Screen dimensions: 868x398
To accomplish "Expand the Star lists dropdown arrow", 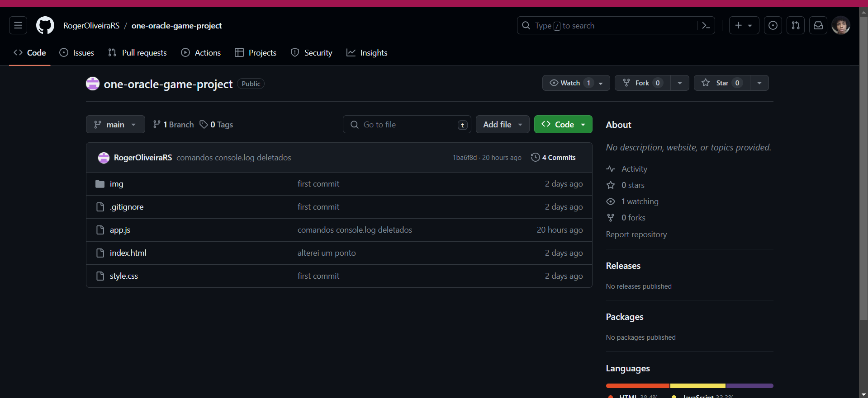I will (759, 83).
